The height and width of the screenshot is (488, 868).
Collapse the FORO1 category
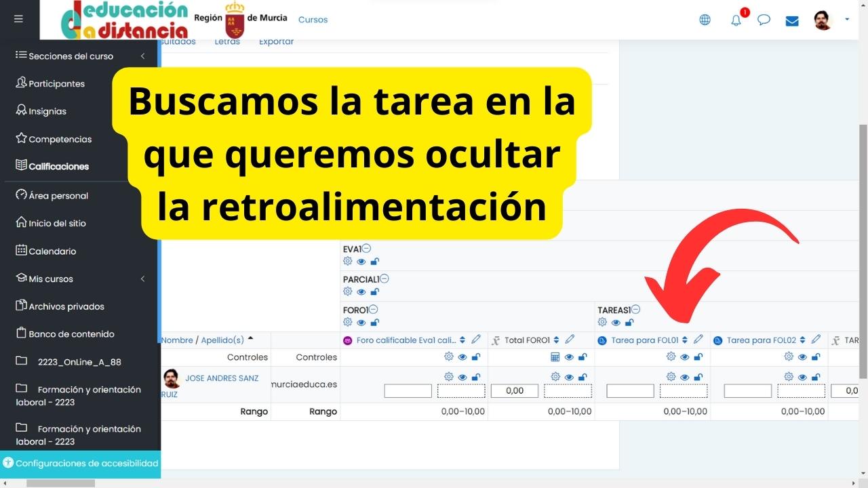(x=373, y=310)
